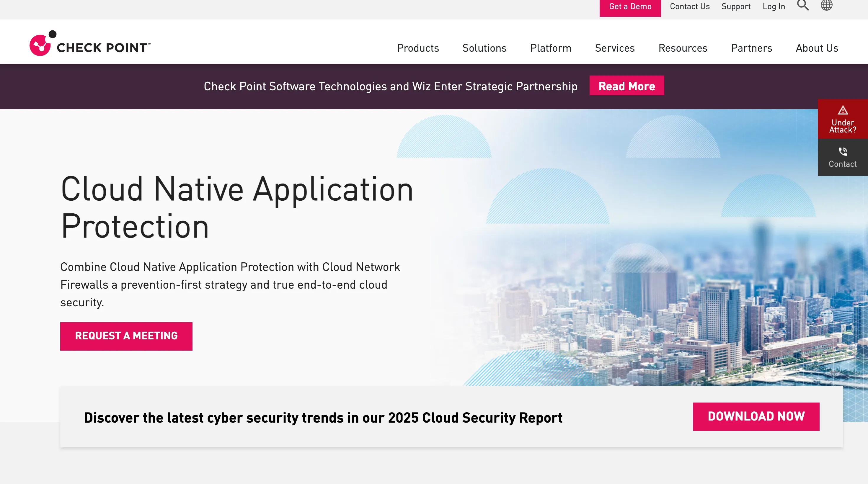Screen dimensions: 868x484
Task: Click the Check Point logo
Action: pyautogui.click(x=90, y=44)
